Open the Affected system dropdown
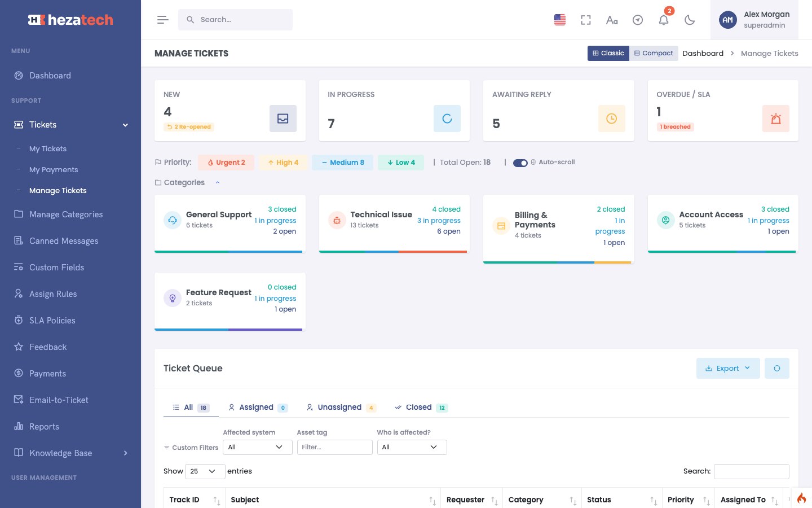This screenshot has width=812, height=508. 258,447
